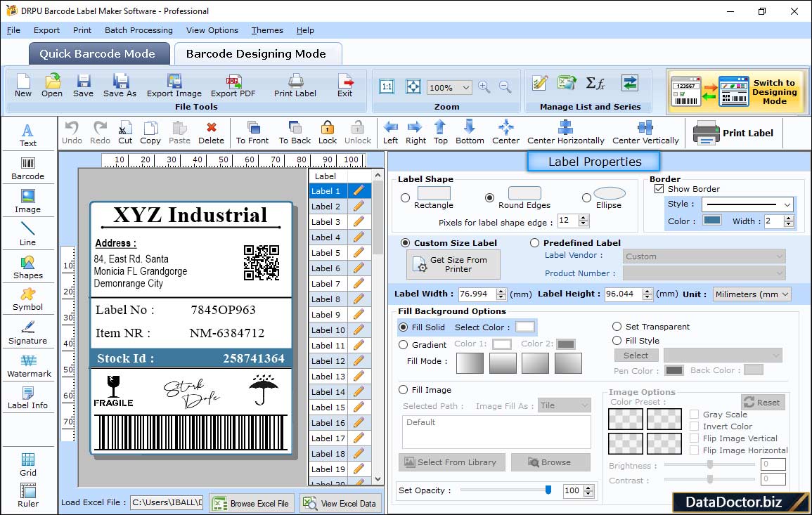The height and width of the screenshot is (515, 812).
Task: Increase pixels for label shape edge
Action: pyautogui.click(x=584, y=217)
